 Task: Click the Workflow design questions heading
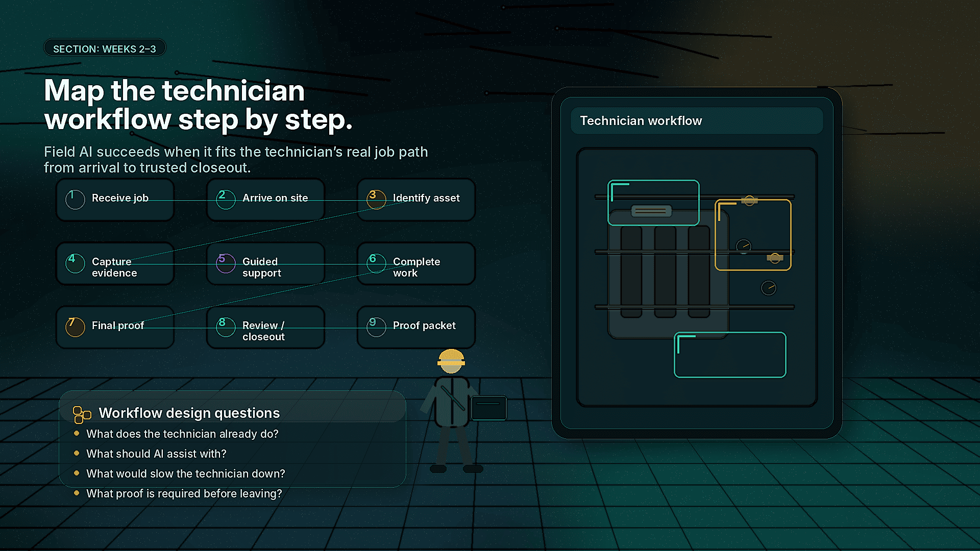coord(189,413)
